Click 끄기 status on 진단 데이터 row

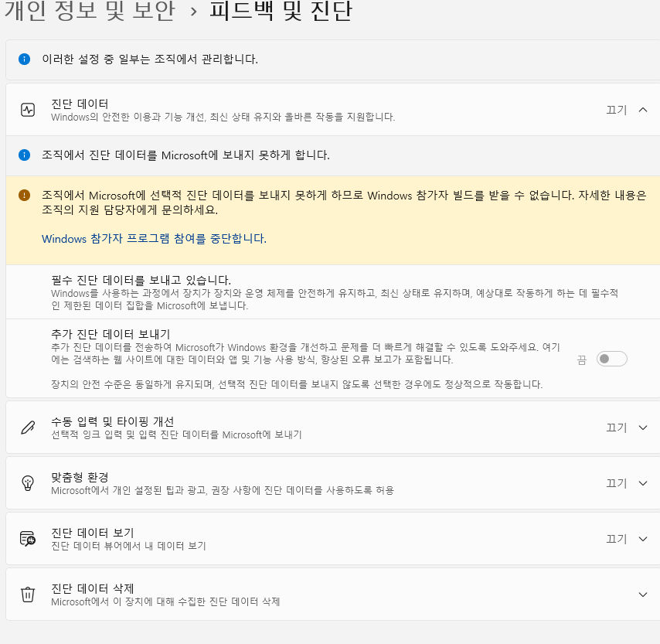pyautogui.click(x=616, y=110)
